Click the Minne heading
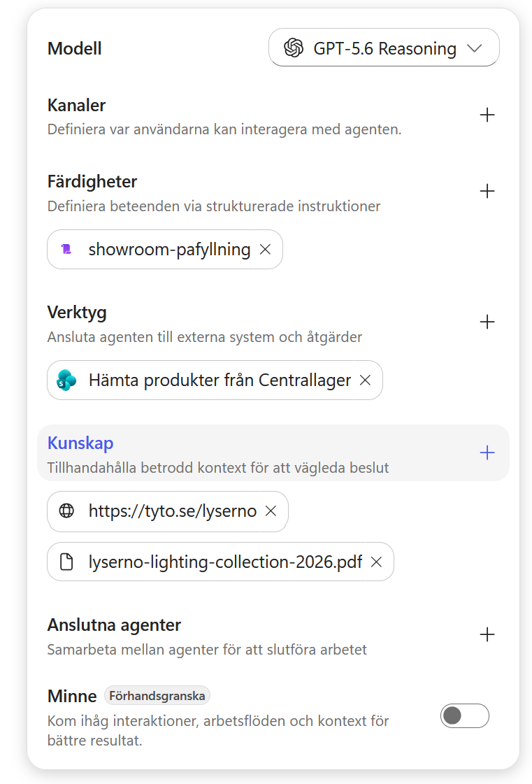532x784 pixels. coord(72,696)
